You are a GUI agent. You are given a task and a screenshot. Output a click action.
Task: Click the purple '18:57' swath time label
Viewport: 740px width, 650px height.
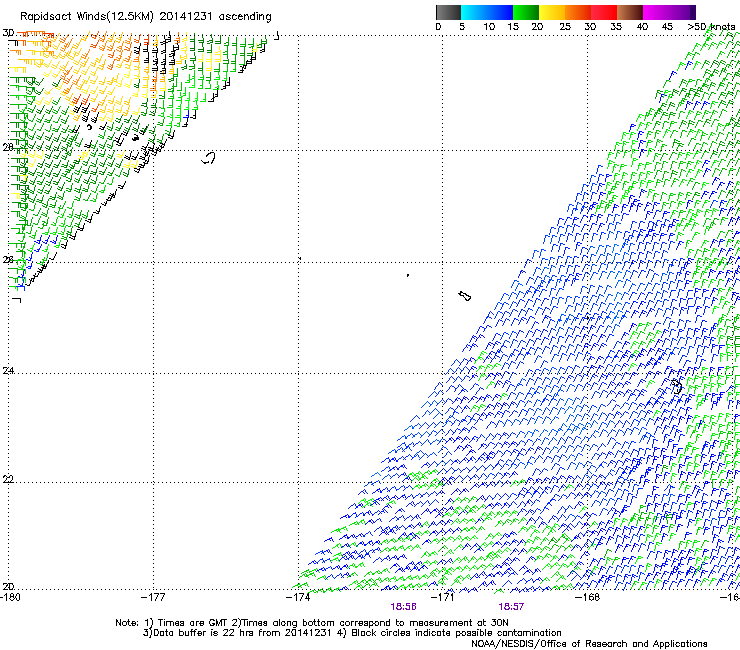(511, 607)
